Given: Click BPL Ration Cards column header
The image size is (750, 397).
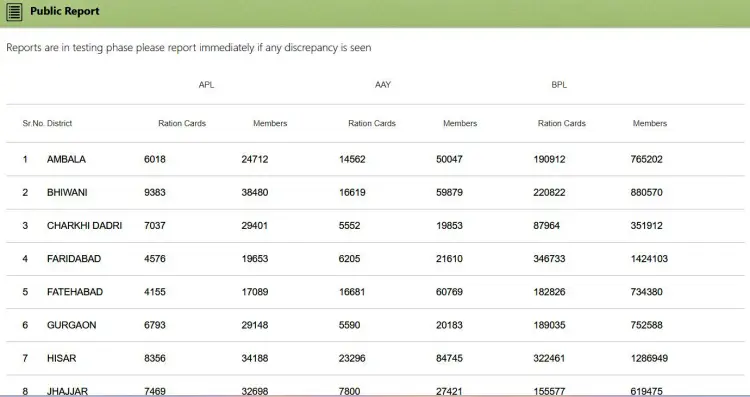Looking at the screenshot, I should pos(562,123).
